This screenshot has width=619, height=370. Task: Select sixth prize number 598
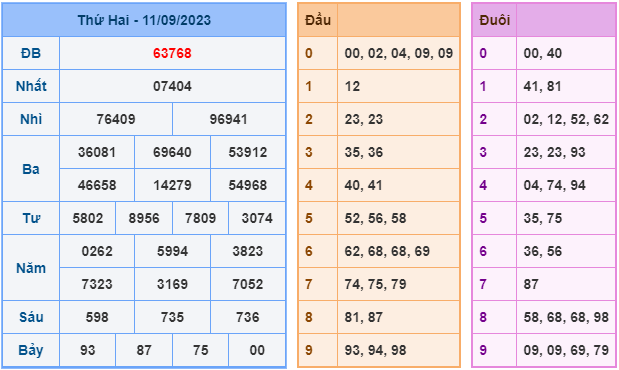(97, 317)
